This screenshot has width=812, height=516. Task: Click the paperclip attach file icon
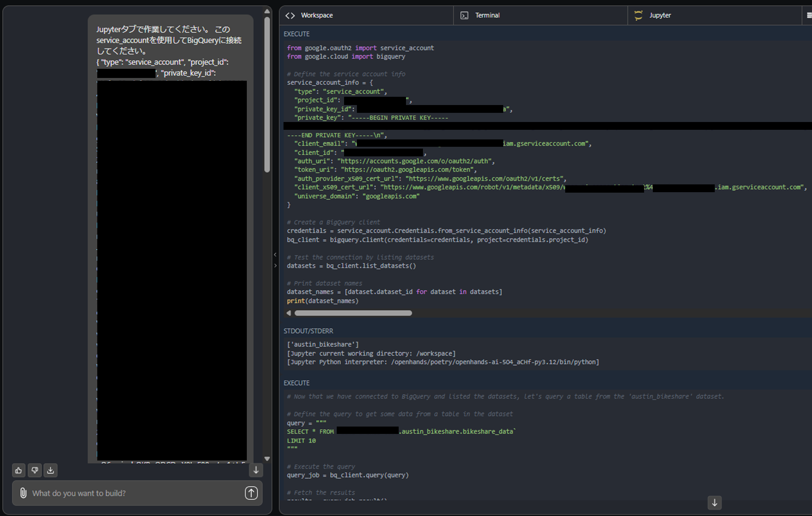[x=23, y=493]
